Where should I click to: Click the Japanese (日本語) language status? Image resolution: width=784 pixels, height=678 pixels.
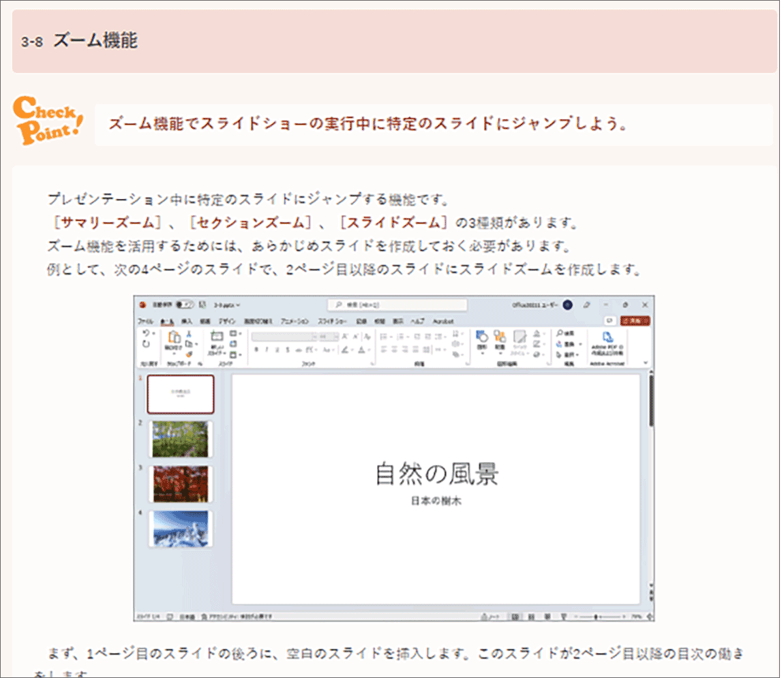tap(187, 617)
